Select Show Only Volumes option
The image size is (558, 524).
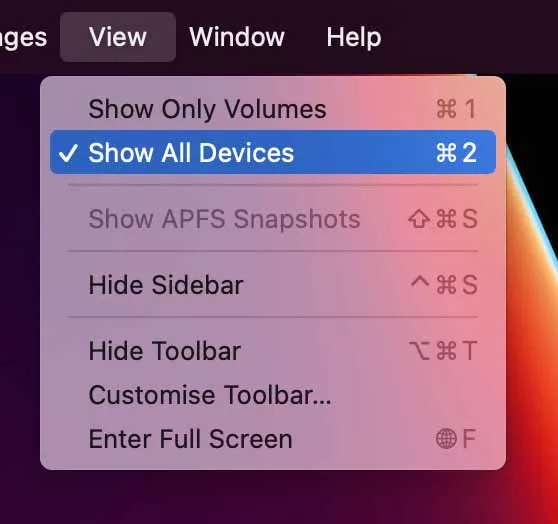(x=273, y=109)
